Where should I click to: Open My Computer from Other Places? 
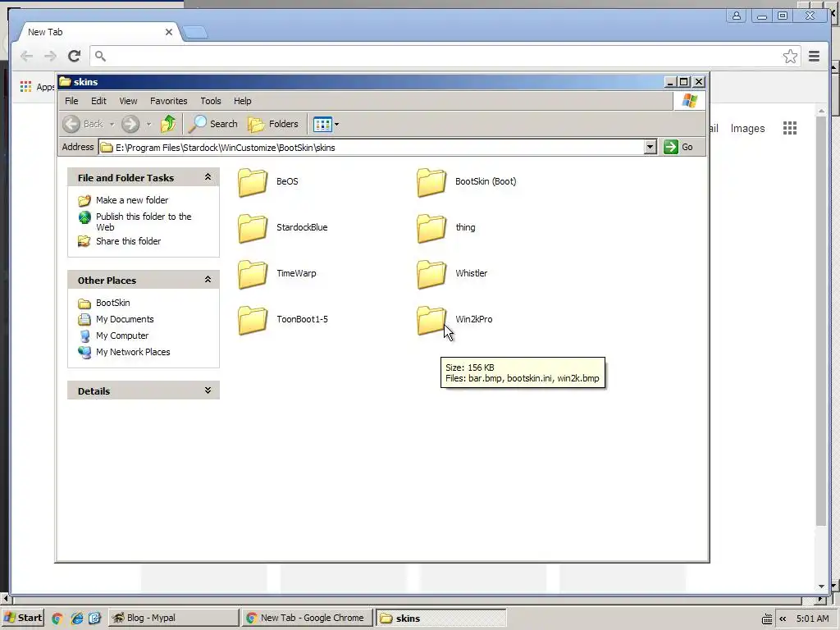(121, 336)
